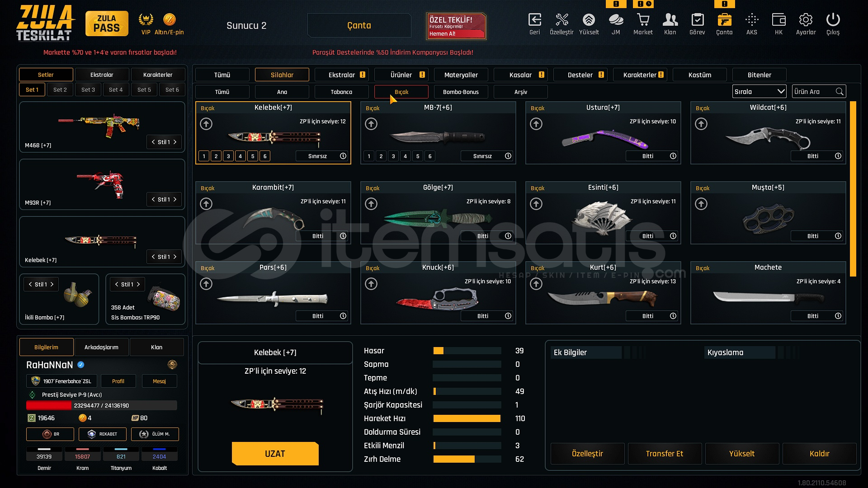868x488 pixels.
Task: Select Set 4 loadout
Action: pos(116,90)
